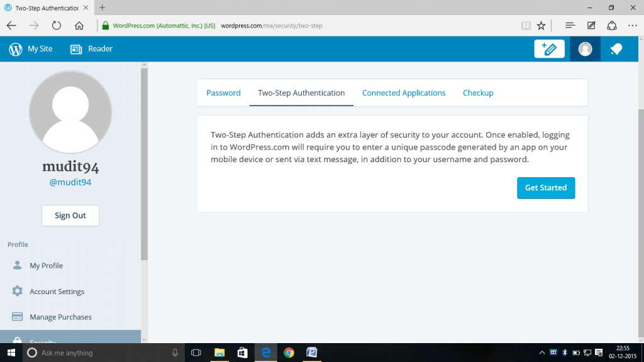
Task: Open Edge share or feedback icon
Action: point(612,25)
